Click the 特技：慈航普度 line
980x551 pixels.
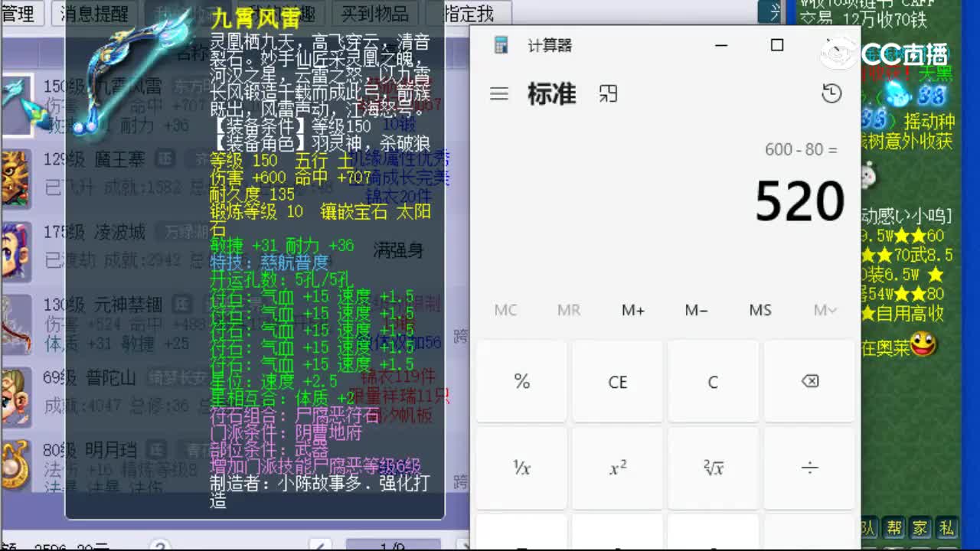click(x=269, y=262)
